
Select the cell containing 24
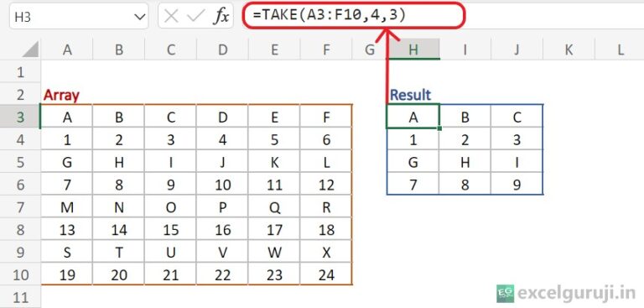point(326,274)
